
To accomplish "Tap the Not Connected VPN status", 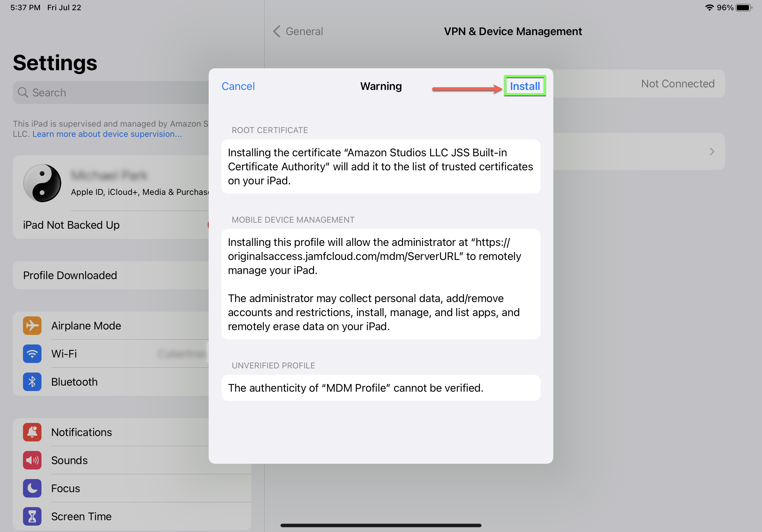I will click(x=678, y=84).
